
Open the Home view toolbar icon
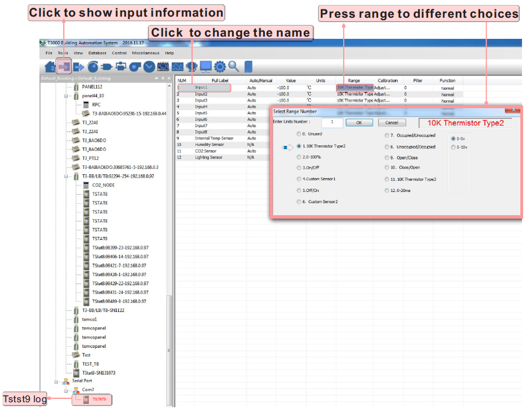pyautogui.click(x=50, y=67)
